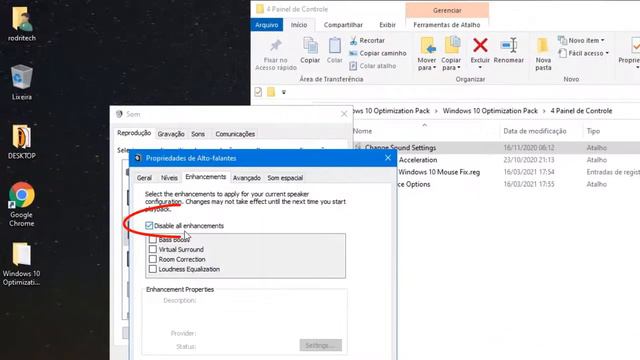640x360 pixels.
Task: Open the Som espacial tab
Action: click(285, 178)
